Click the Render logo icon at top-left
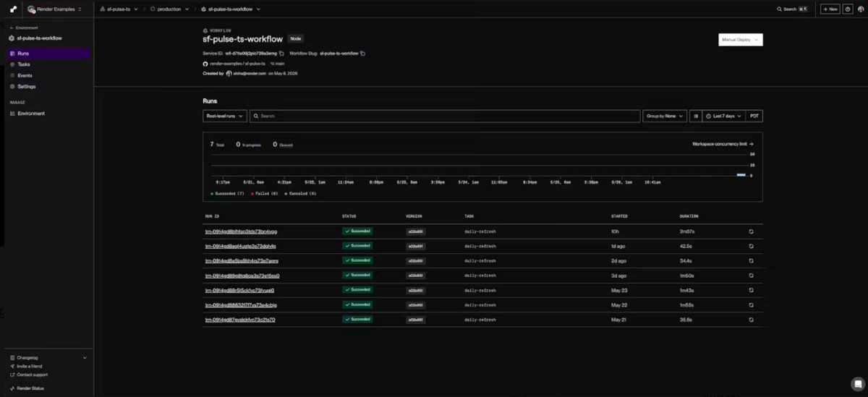Image resolution: width=868 pixels, height=397 pixels. [x=12, y=9]
